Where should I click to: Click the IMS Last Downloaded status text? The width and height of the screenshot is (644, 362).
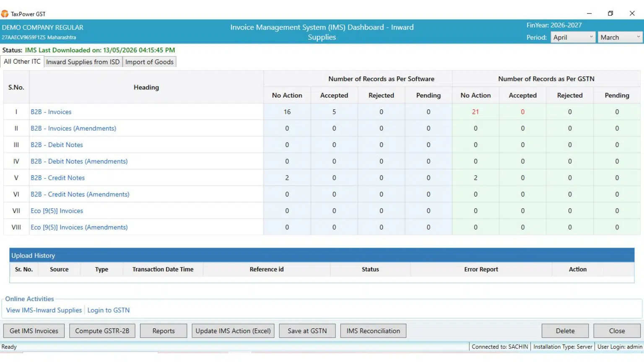pyautogui.click(x=100, y=50)
